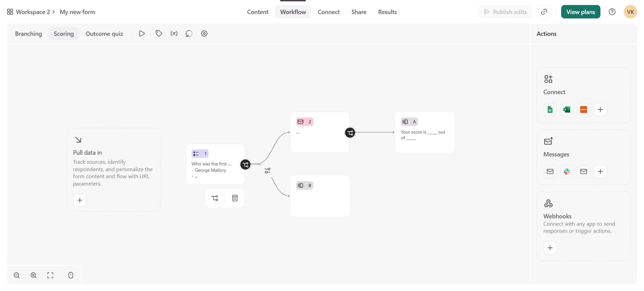
Task: Select the ending A score screen node
Action: point(424,132)
